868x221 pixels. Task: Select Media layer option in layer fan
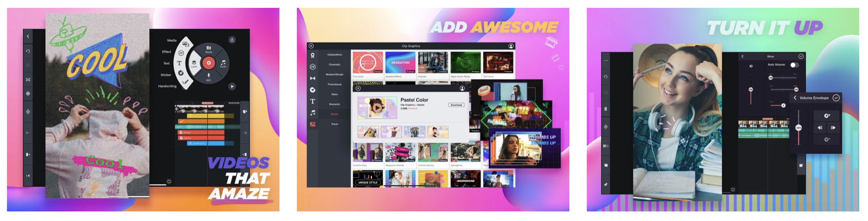185,44
